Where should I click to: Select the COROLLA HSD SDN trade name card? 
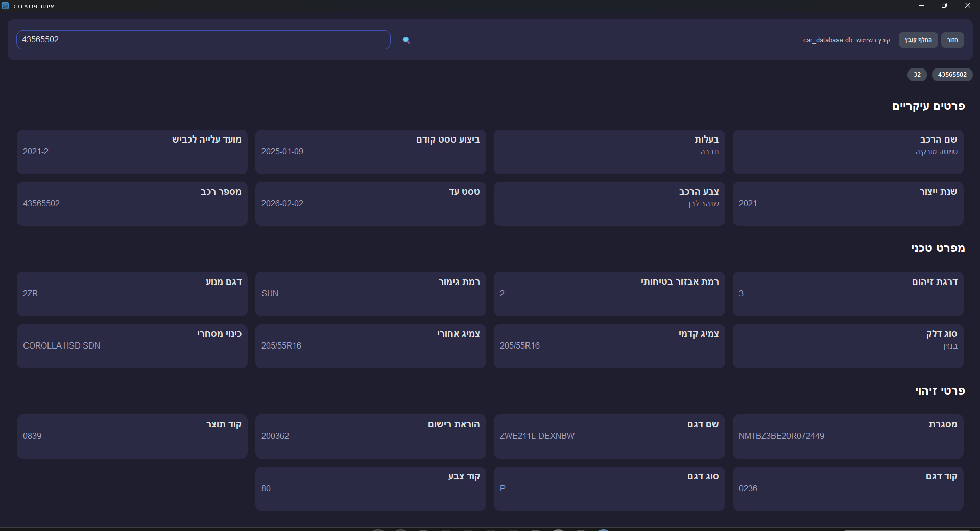[x=132, y=345]
